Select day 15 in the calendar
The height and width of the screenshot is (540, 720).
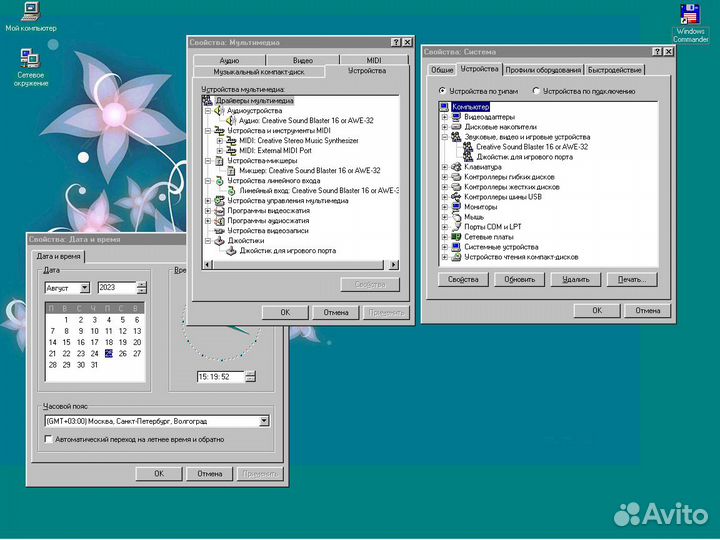click(x=67, y=342)
